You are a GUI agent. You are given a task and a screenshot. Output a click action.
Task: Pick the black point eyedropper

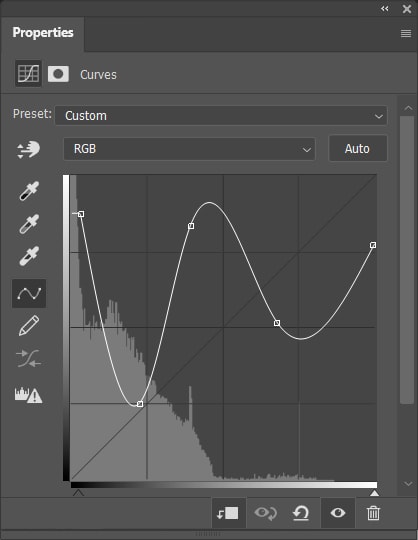pos(29,190)
